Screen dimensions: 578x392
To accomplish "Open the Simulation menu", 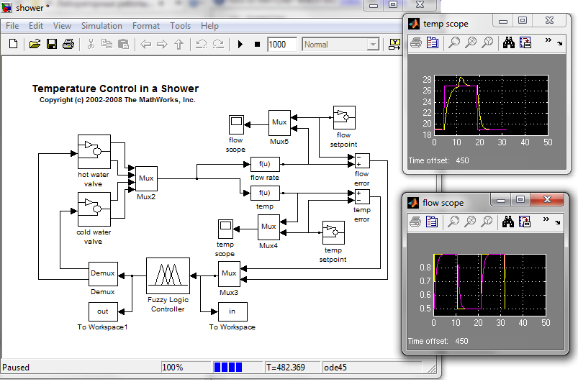I will click(x=101, y=26).
